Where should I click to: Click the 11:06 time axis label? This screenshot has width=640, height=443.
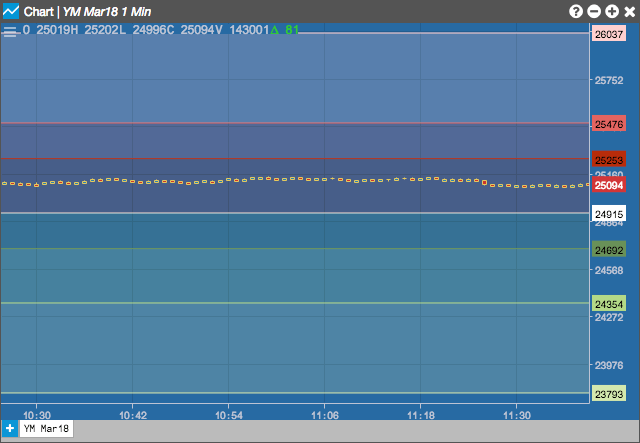tap(325, 415)
